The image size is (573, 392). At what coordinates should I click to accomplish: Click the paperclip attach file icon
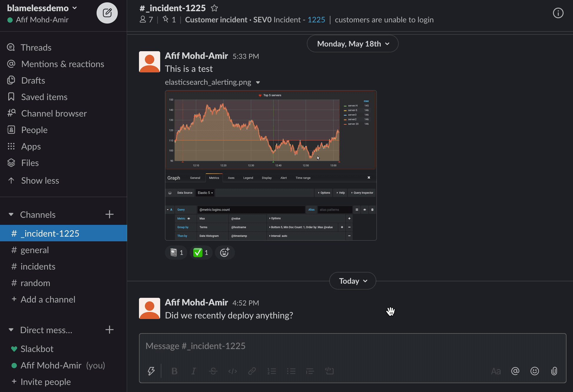[554, 371]
